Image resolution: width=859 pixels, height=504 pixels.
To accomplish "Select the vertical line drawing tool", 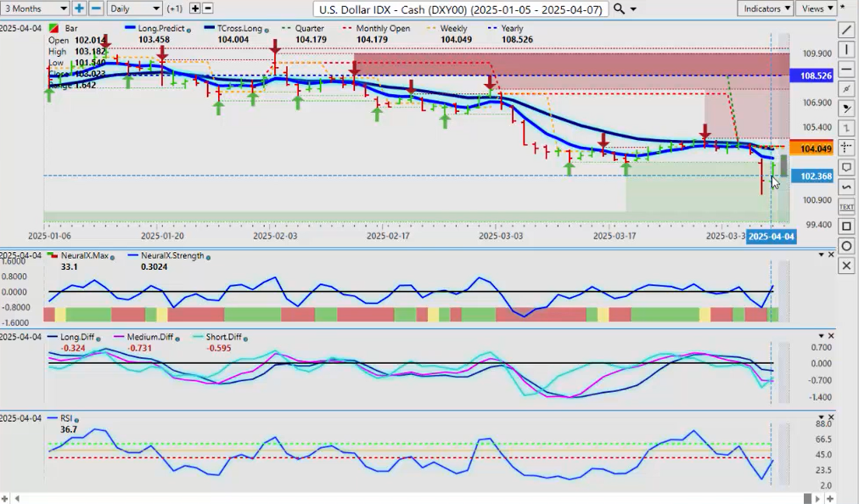I will [x=846, y=49].
